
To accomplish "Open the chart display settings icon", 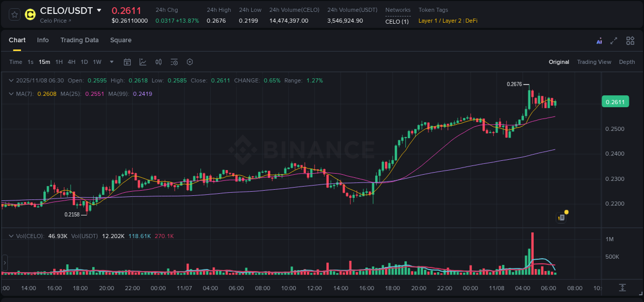I will 174,62.
